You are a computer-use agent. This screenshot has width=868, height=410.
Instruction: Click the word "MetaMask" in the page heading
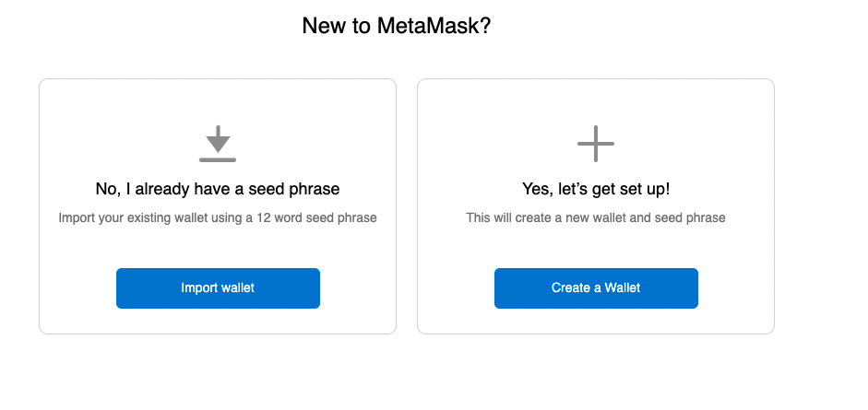coord(426,26)
